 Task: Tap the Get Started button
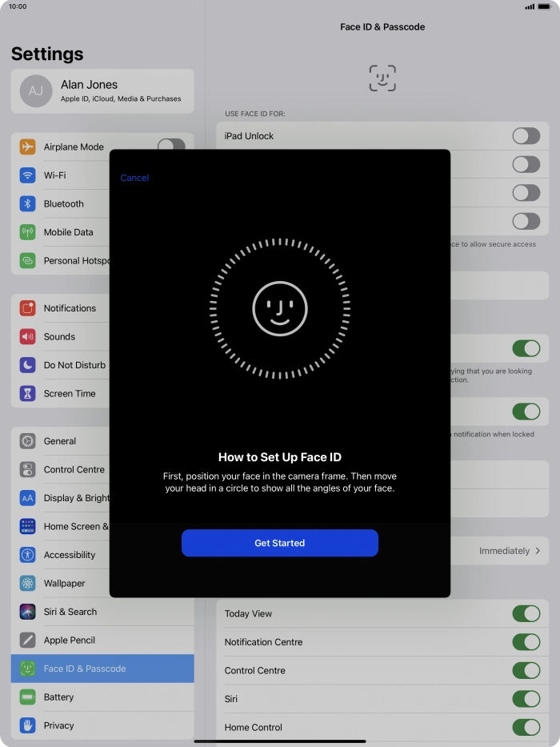[x=280, y=543]
